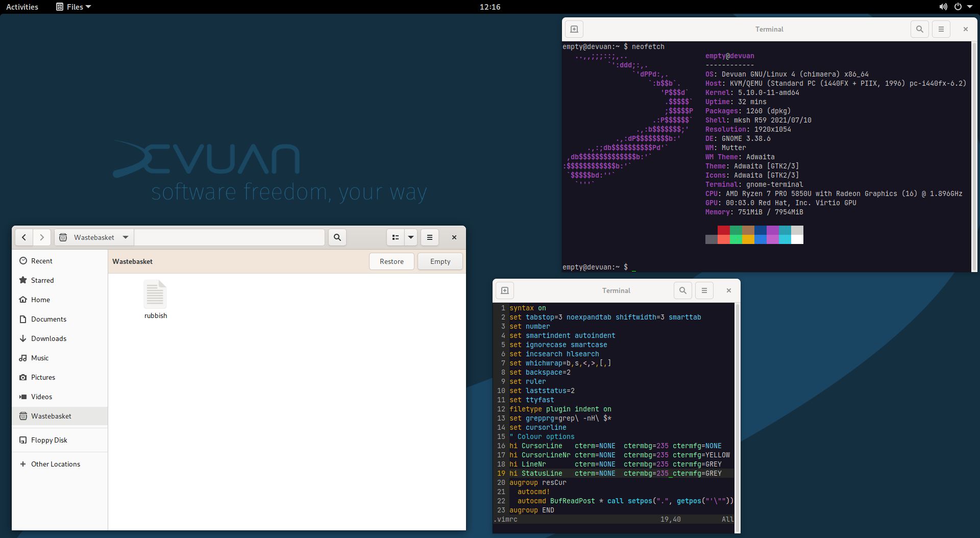Search in the vim Terminal window
Image resolution: width=980 pixels, height=538 pixels.
pos(683,290)
